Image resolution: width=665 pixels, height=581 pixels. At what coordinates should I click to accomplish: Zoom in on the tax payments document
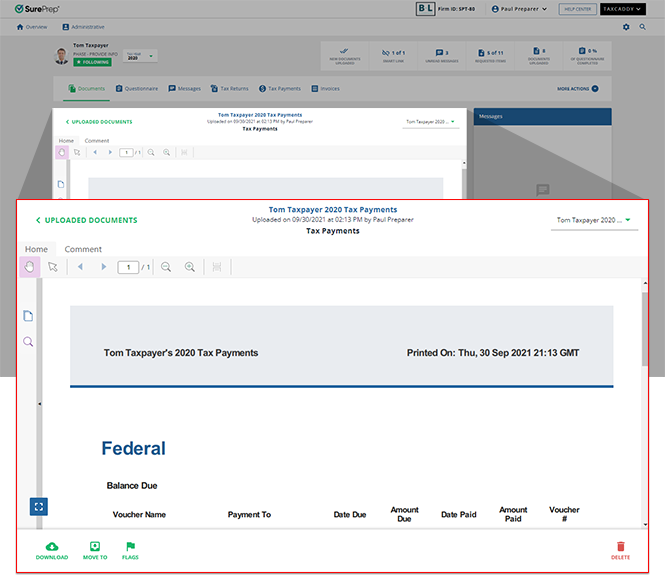[190, 267]
